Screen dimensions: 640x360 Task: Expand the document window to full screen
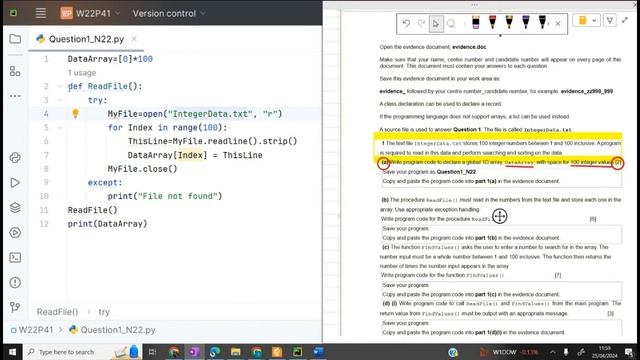[x=625, y=20]
